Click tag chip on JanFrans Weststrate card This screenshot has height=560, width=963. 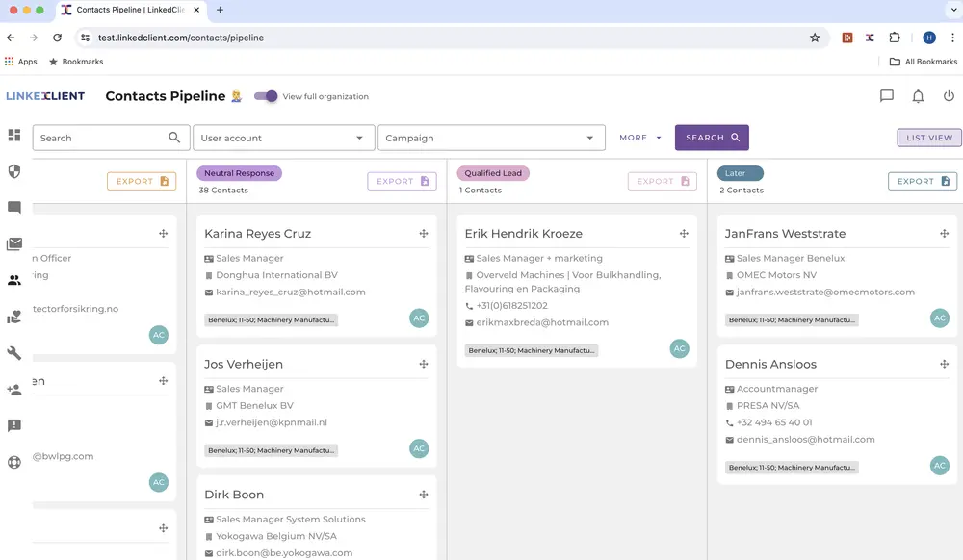coord(791,319)
